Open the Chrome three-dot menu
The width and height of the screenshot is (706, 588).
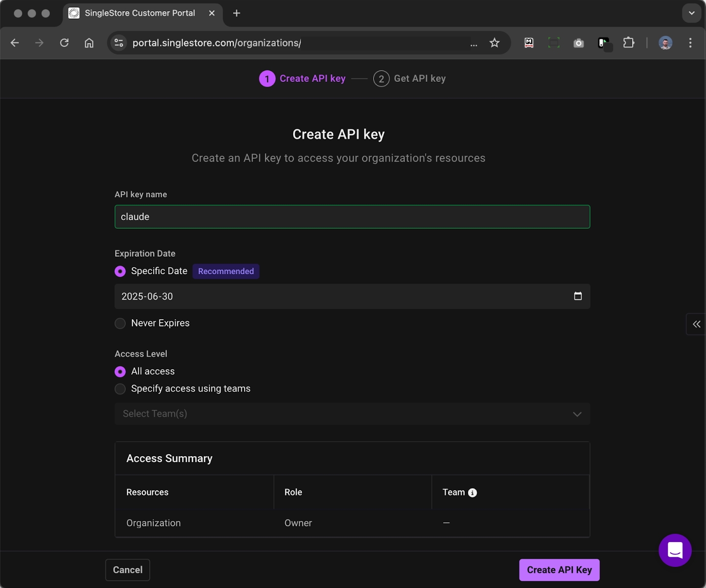[690, 43]
